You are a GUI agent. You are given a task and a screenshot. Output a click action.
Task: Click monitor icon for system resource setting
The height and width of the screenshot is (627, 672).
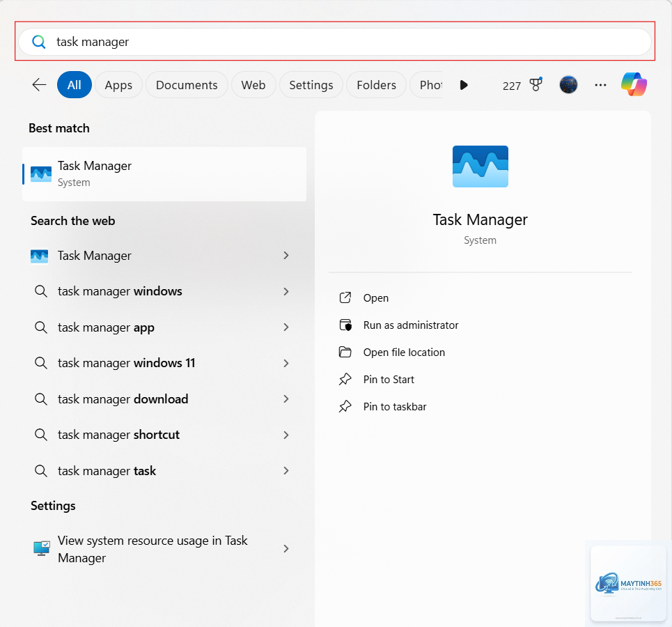click(42, 548)
